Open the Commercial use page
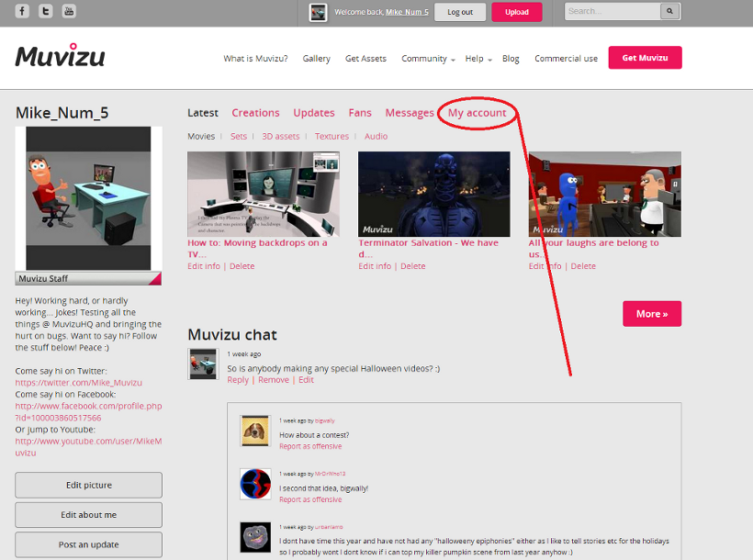753x560 pixels. pos(567,58)
